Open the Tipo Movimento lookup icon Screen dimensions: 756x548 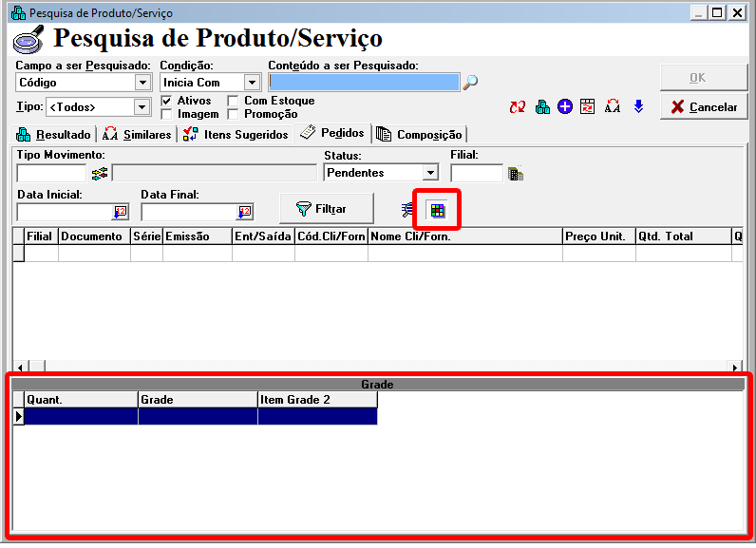pyautogui.click(x=100, y=173)
